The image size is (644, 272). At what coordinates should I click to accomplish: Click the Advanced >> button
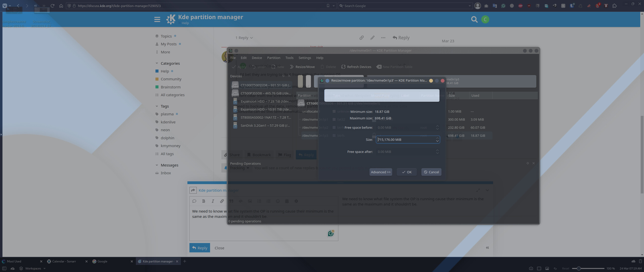click(x=381, y=172)
